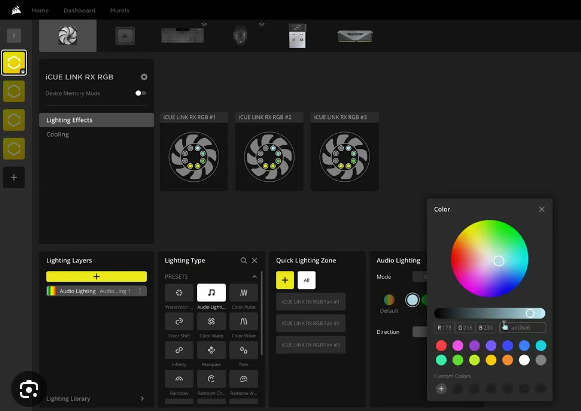This screenshot has height=411, width=581.
Task: Select the mouse device in the top bar
Action: (240, 36)
